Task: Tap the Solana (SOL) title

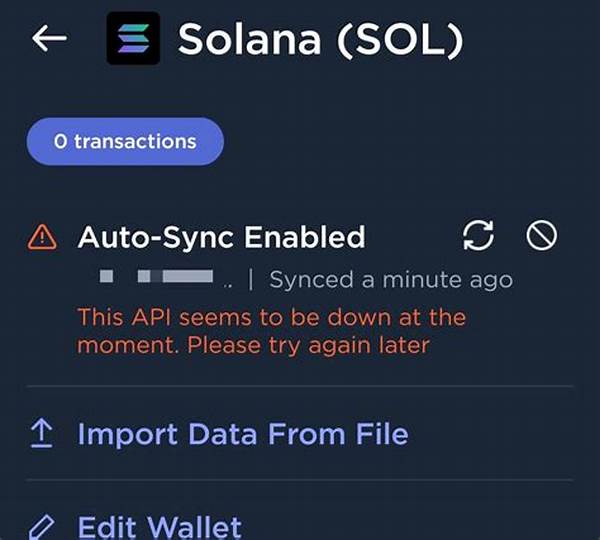Action: tap(321, 38)
